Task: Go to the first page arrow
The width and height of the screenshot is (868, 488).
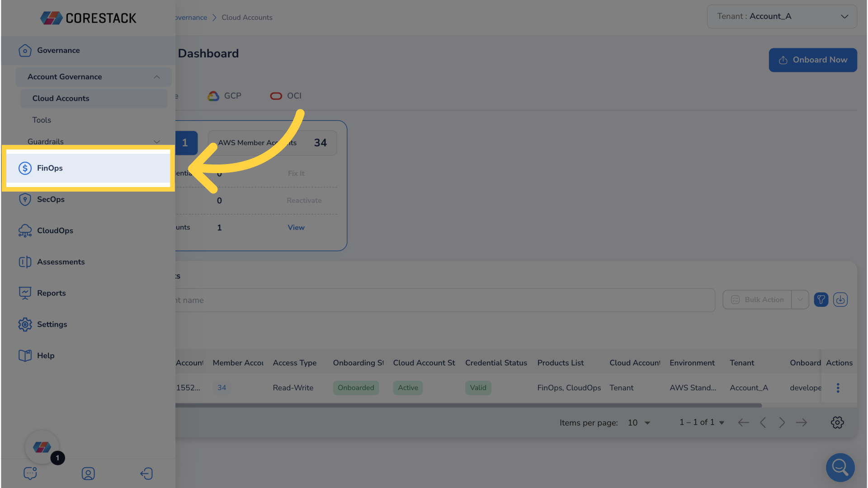Action: (x=743, y=422)
